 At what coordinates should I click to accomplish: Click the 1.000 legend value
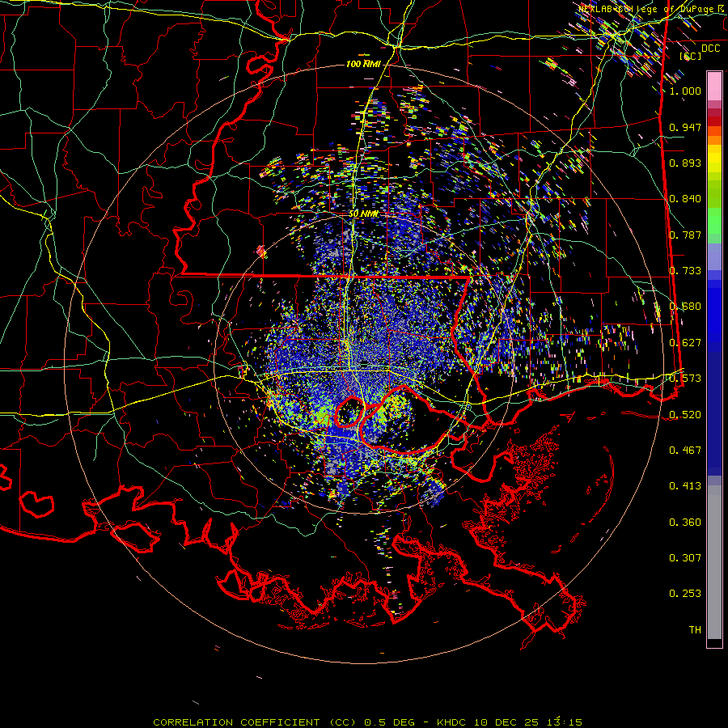tap(685, 91)
